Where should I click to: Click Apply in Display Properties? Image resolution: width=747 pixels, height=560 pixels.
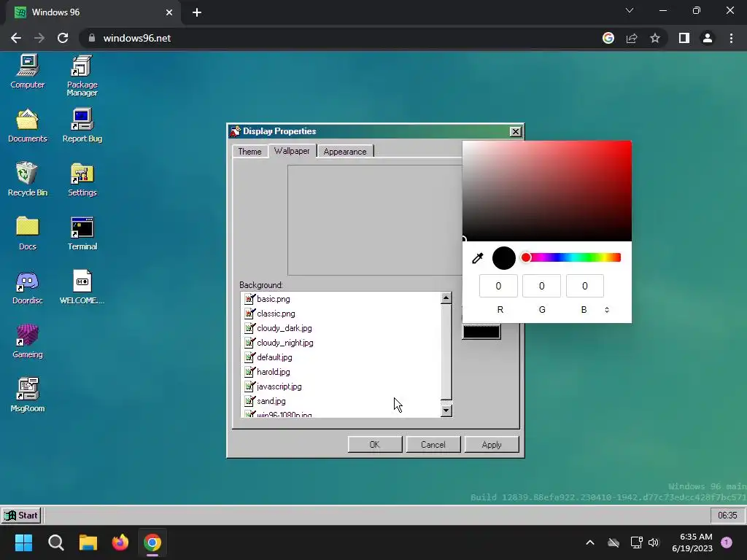coord(491,444)
